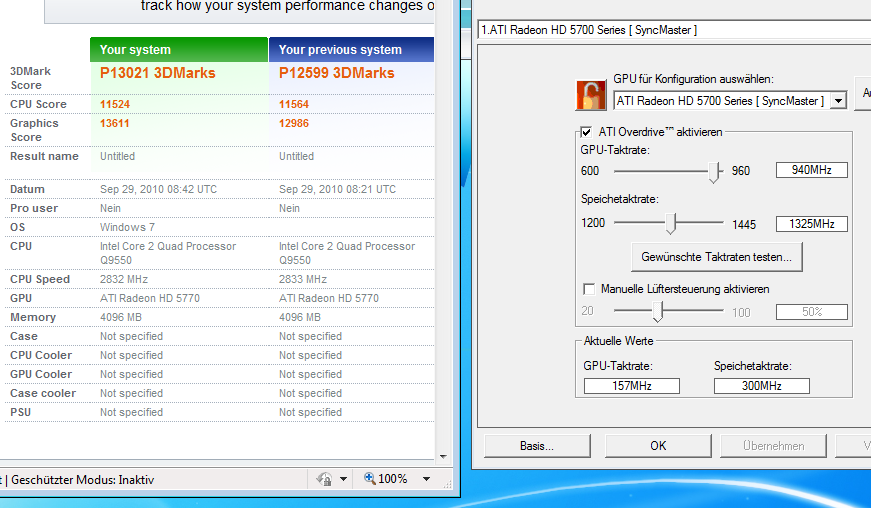This screenshot has height=508, width=871.
Task: Click CPU Speed value 2832 MHz
Action: click(124, 279)
